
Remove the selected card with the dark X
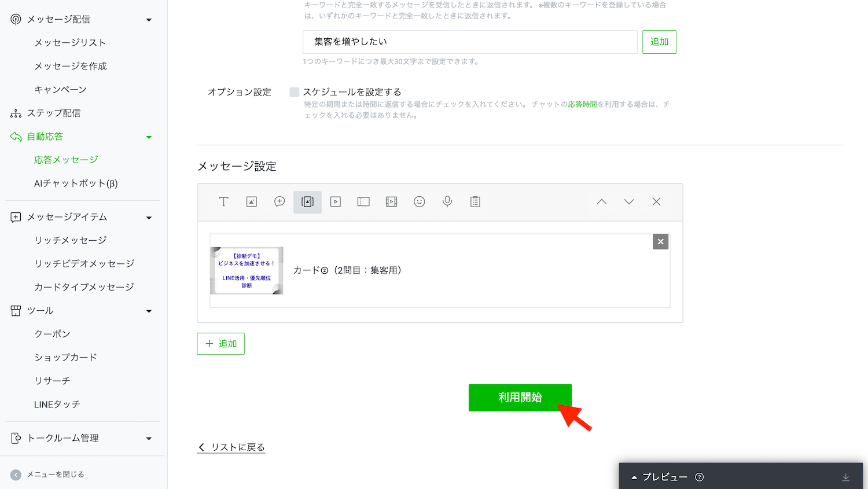pos(660,242)
